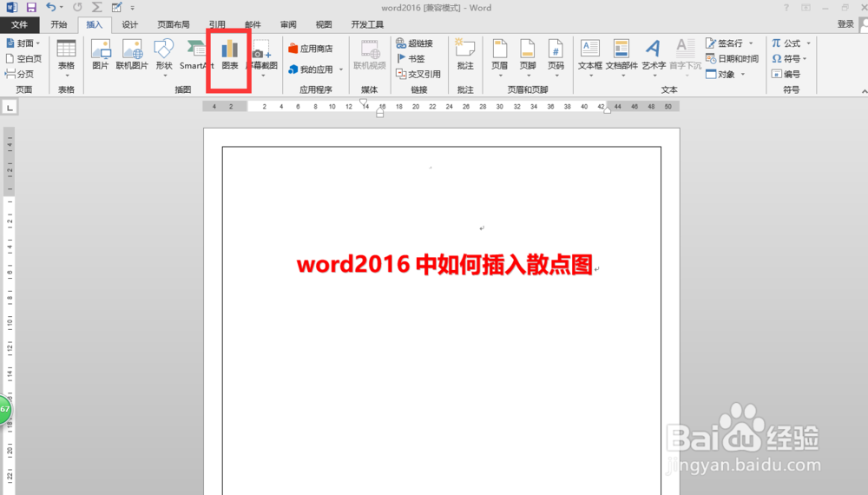Expand the Signature Line (签名行) dropdown
Viewport: 868px width, 495px height.
(x=751, y=43)
